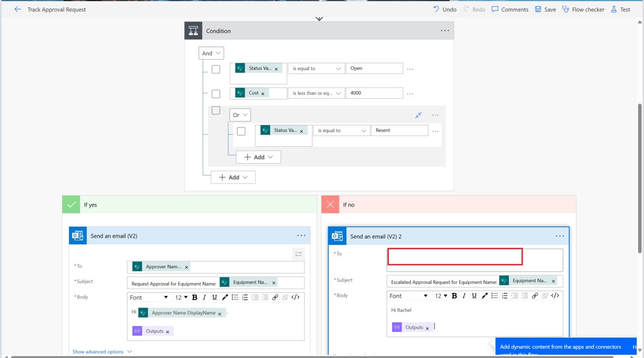Click the Add button below the condition rows

pos(233,177)
